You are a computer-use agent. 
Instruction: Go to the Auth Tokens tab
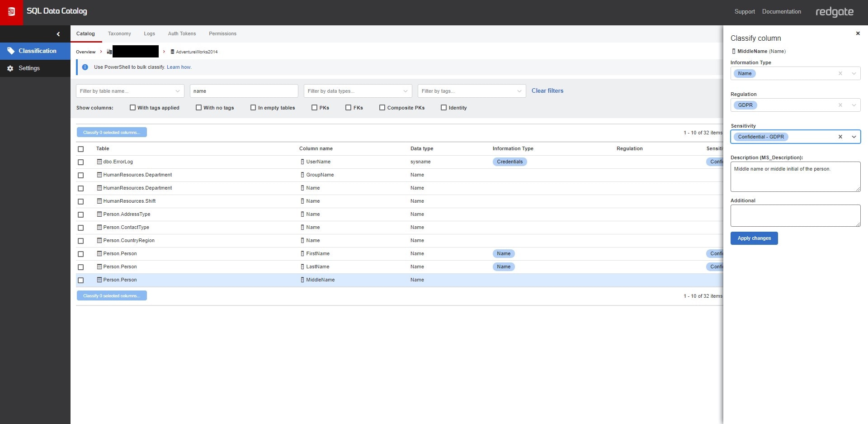coord(182,33)
